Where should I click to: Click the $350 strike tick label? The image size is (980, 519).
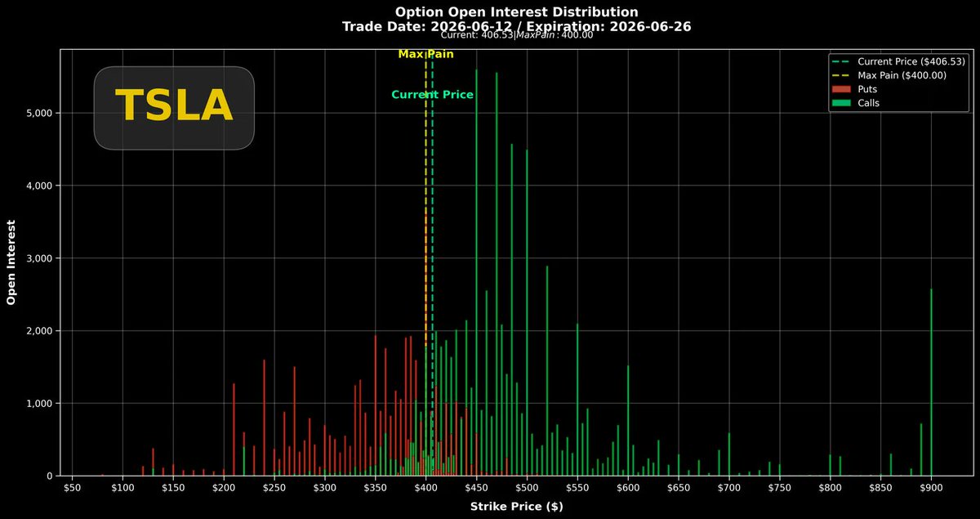(376, 488)
